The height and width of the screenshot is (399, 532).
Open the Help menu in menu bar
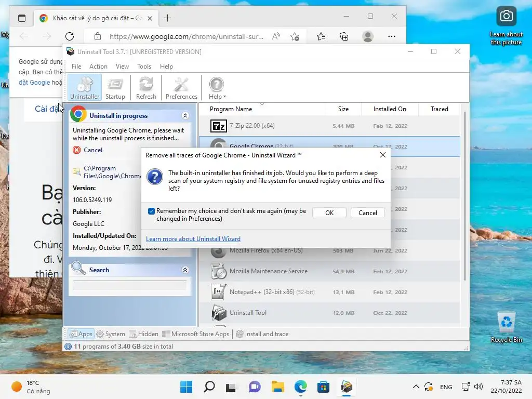click(x=166, y=66)
